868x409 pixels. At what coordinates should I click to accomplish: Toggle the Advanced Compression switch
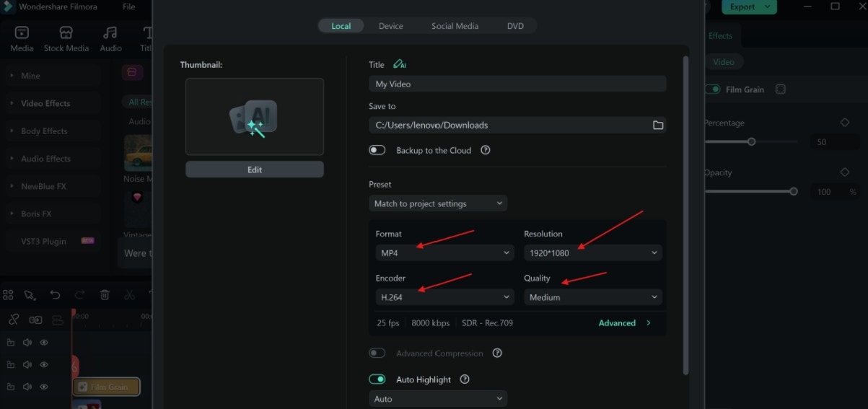(x=377, y=353)
